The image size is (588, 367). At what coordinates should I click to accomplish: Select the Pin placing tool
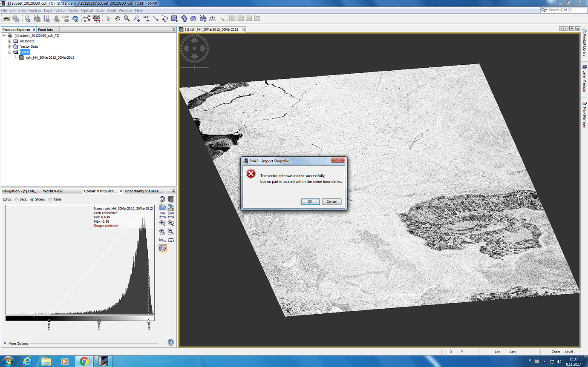pyautogui.click(x=137, y=19)
